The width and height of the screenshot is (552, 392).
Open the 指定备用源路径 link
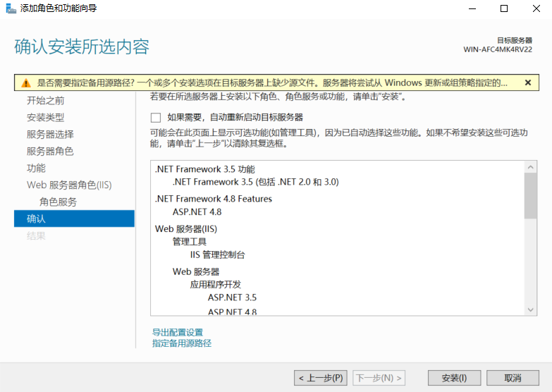click(x=182, y=343)
